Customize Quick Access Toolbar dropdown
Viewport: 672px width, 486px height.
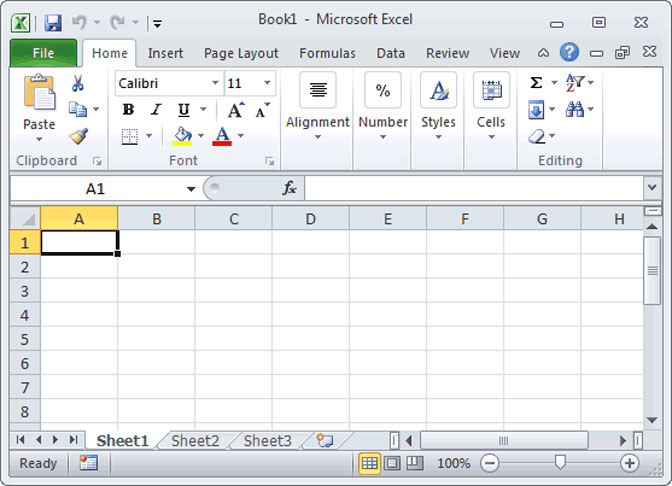pyautogui.click(x=157, y=24)
